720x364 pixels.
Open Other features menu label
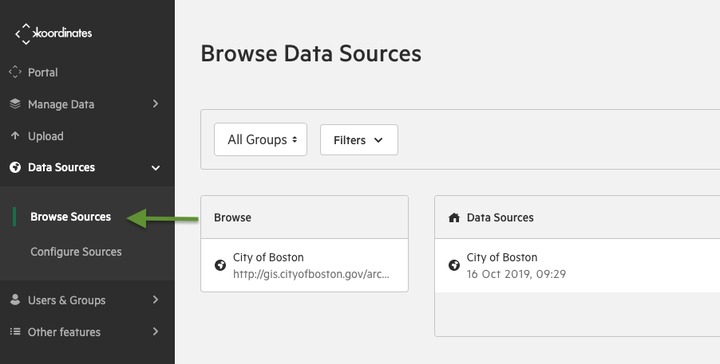pyautogui.click(x=64, y=332)
